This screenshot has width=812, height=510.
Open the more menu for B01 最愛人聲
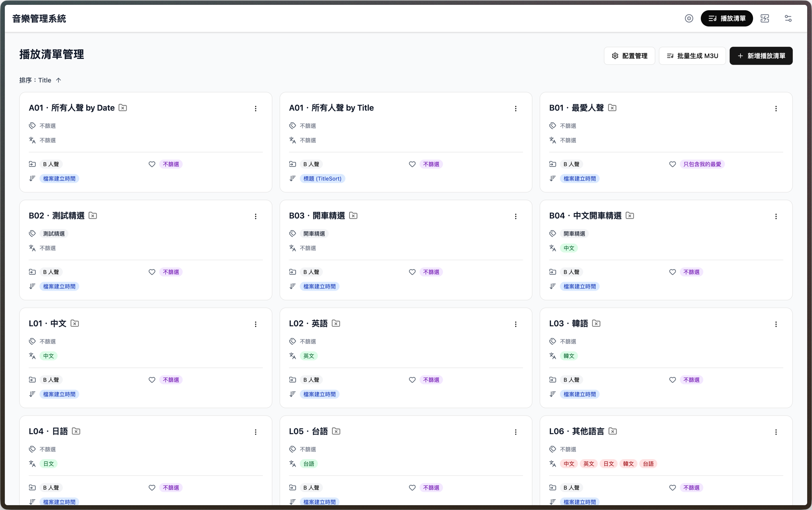coord(776,109)
